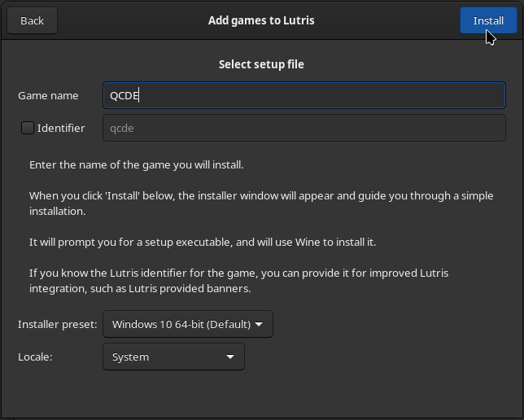Click the 'Locale:' label
Viewport: 524px width, 420px height.
coord(35,357)
